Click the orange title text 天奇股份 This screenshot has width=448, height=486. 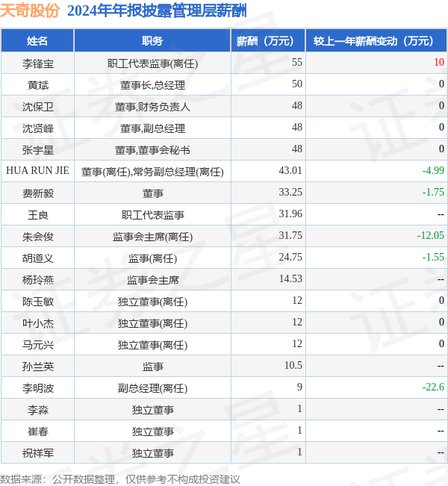click(30, 10)
